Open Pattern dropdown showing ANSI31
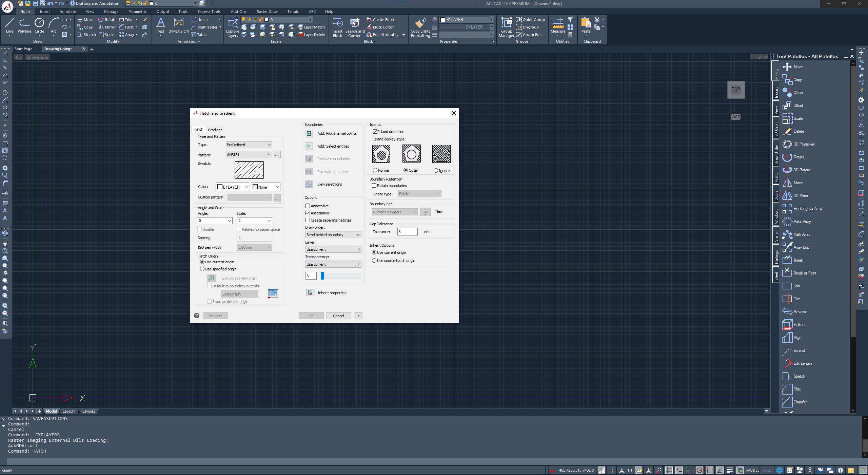Screen dimensions: 868x475 point(249,155)
